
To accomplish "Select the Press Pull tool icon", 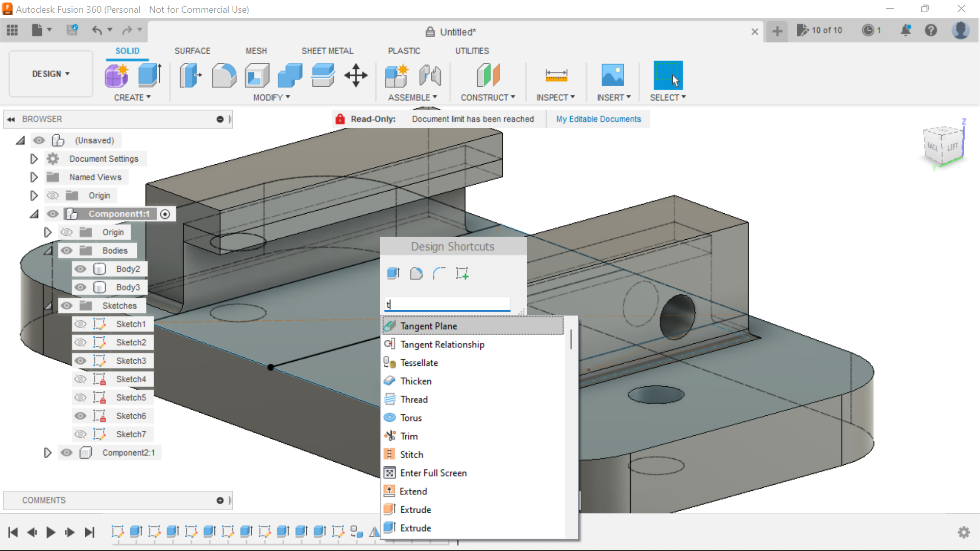I will pyautogui.click(x=191, y=76).
